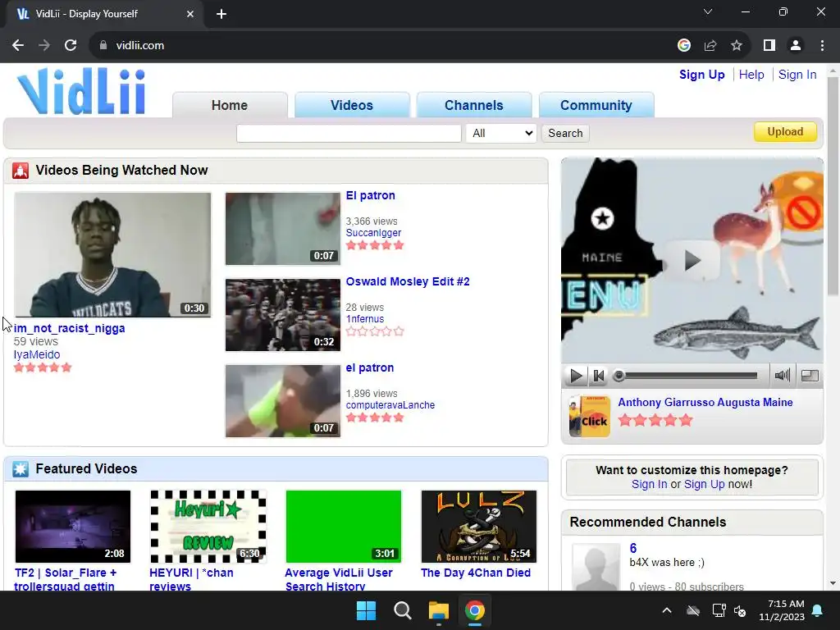Open the IyaMeido channel link
Screen dimensions: 840x630
click(x=37, y=354)
